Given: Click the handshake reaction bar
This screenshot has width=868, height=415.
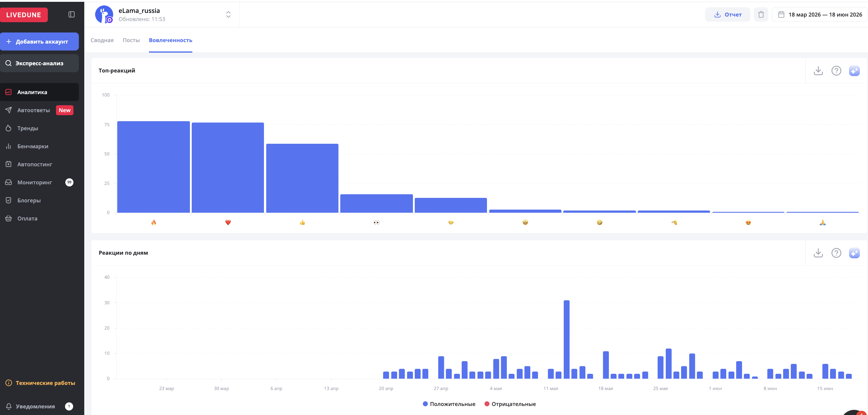Looking at the screenshot, I should (451, 205).
